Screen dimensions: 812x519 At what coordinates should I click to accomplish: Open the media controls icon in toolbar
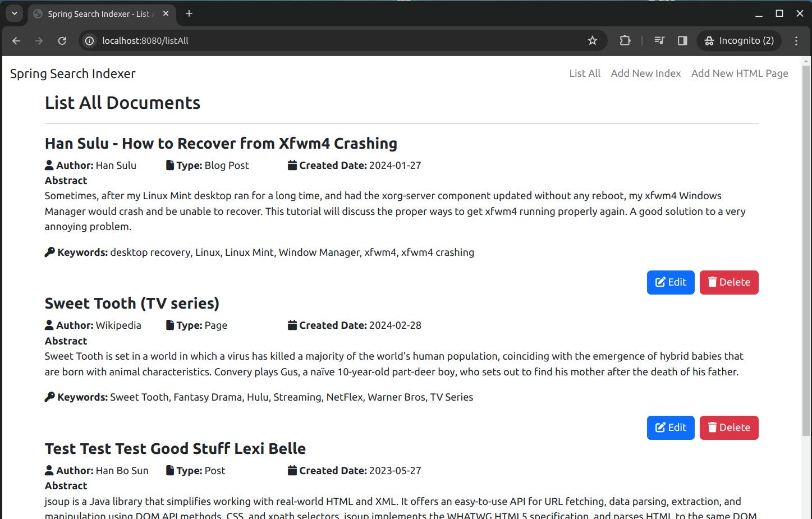point(659,40)
